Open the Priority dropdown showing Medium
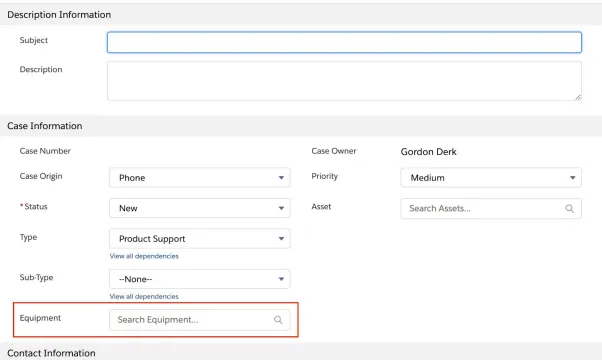 click(491, 178)
